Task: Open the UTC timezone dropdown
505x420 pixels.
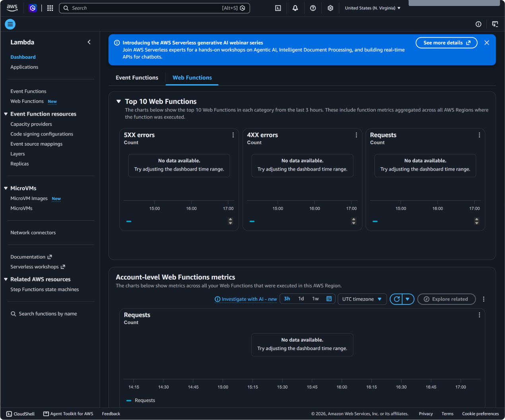Action: coord(362,299)
